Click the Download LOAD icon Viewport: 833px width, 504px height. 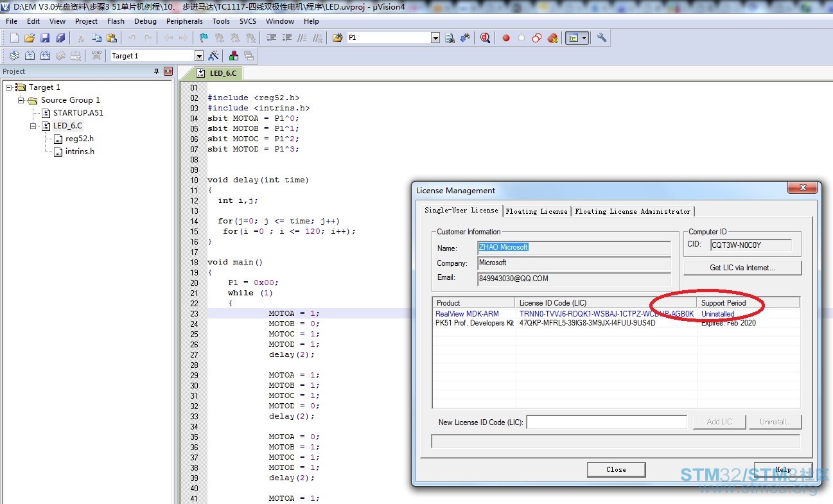[x=96, y=56]
